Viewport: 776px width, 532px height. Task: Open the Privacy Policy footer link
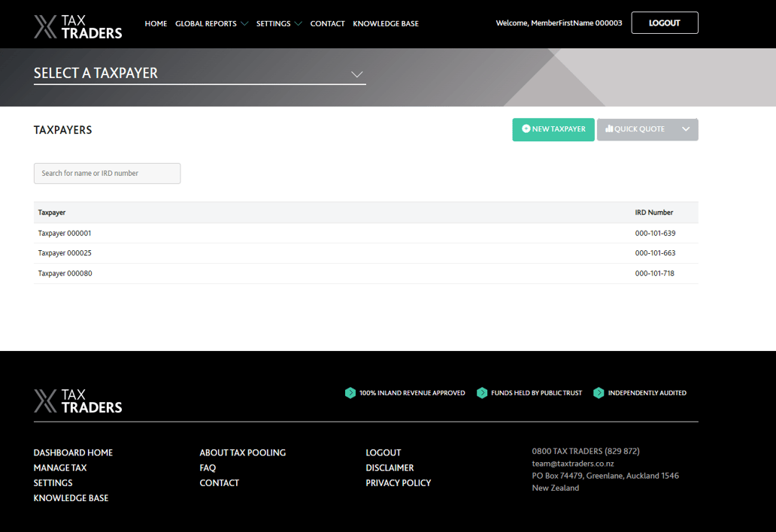(x=398, y=483)
